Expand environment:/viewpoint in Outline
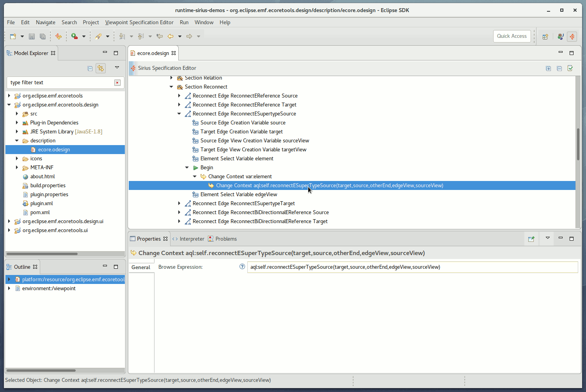Viewport: 586px width, 392px height. [x=9, y=288]
